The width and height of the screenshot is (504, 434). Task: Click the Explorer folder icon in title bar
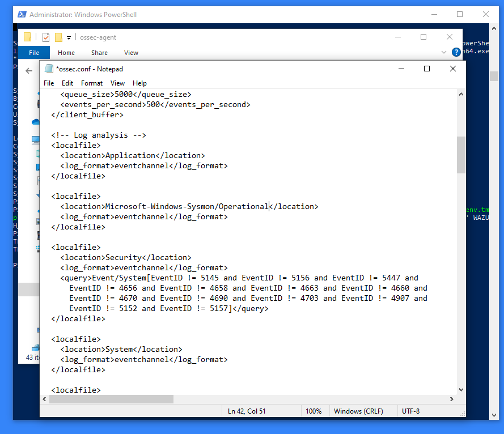[x=27, y=37]
